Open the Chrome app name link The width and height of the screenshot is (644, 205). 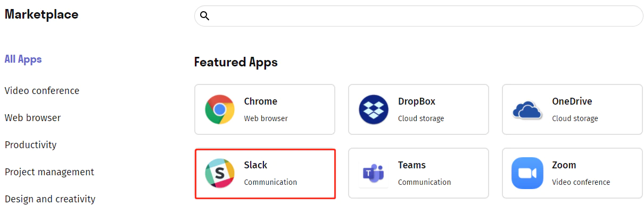pos(261,101)
